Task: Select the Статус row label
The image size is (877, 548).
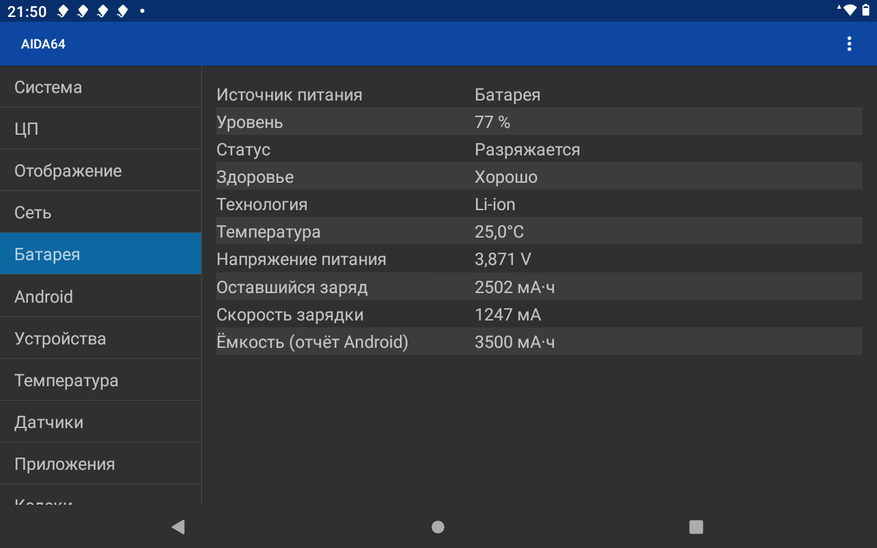Action: 243,149
